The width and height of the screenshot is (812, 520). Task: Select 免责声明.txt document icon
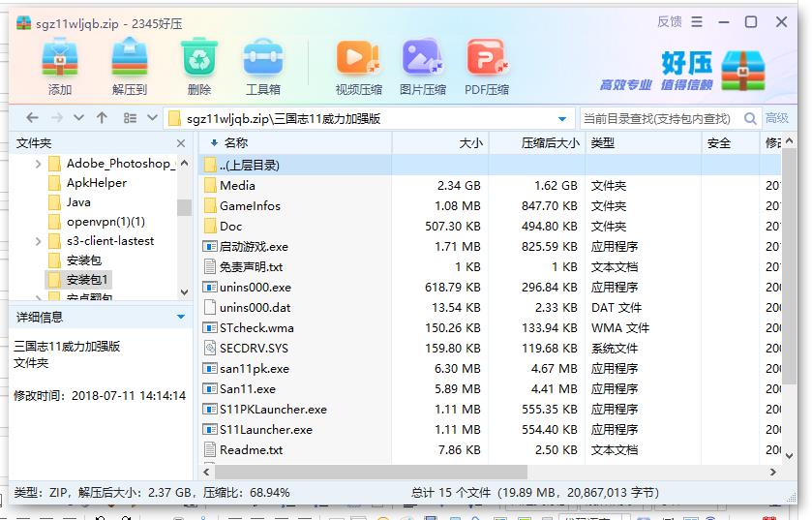210,266
